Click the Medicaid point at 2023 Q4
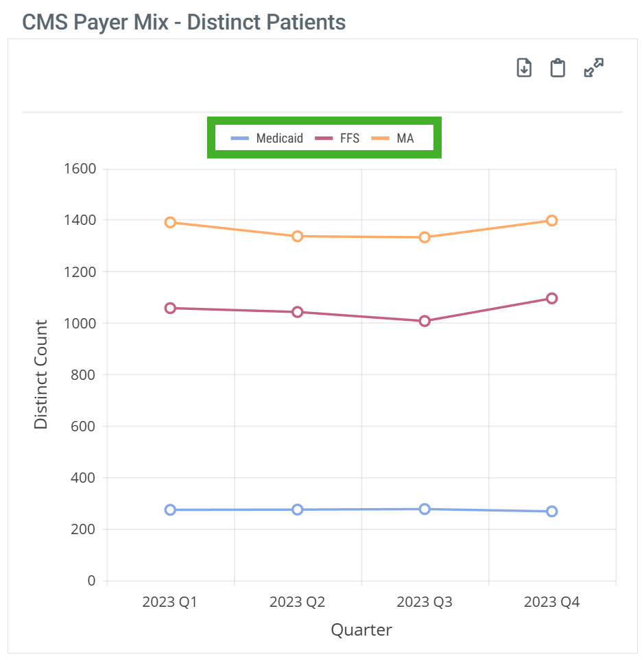 pos(552,512)
